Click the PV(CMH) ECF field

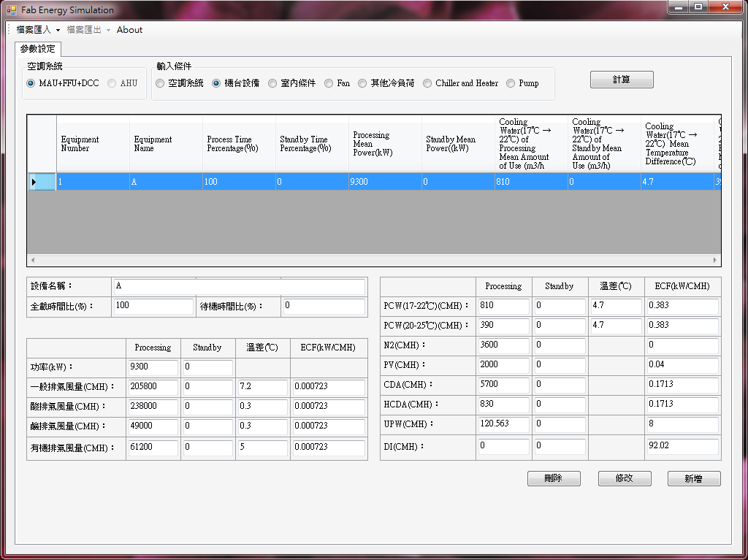pyautogui.click(x=682, y=365)
